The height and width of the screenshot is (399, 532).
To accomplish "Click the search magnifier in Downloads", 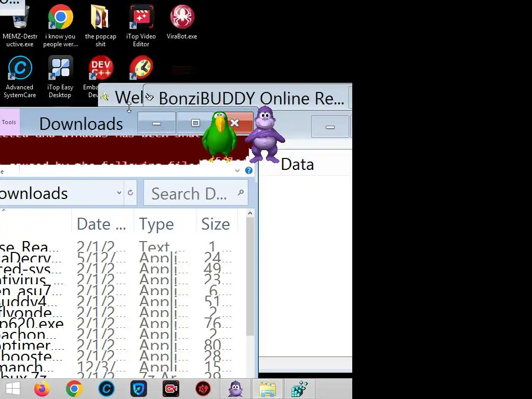I will pos(241,193).
